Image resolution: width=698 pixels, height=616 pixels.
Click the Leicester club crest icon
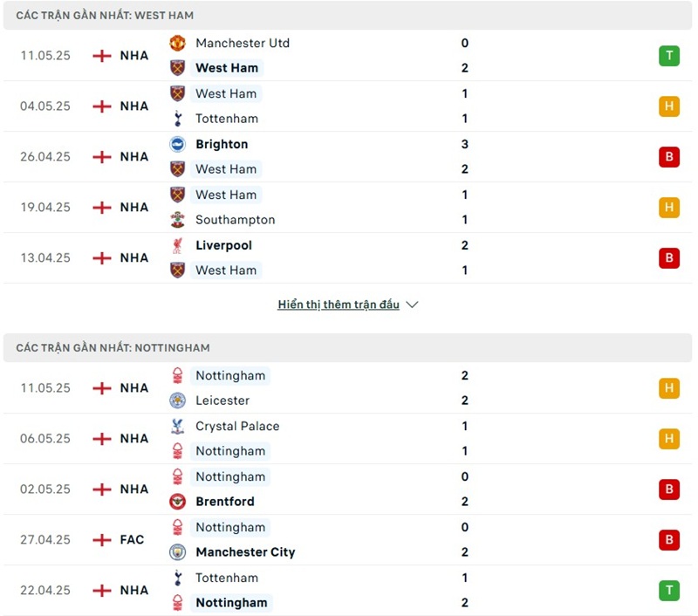(x=178, y=400)
